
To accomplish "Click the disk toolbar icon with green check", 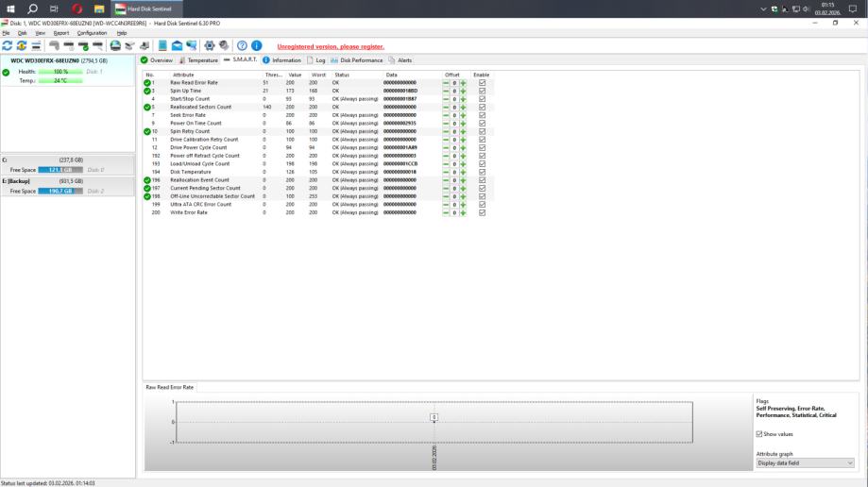I will (x=83, y=45).
